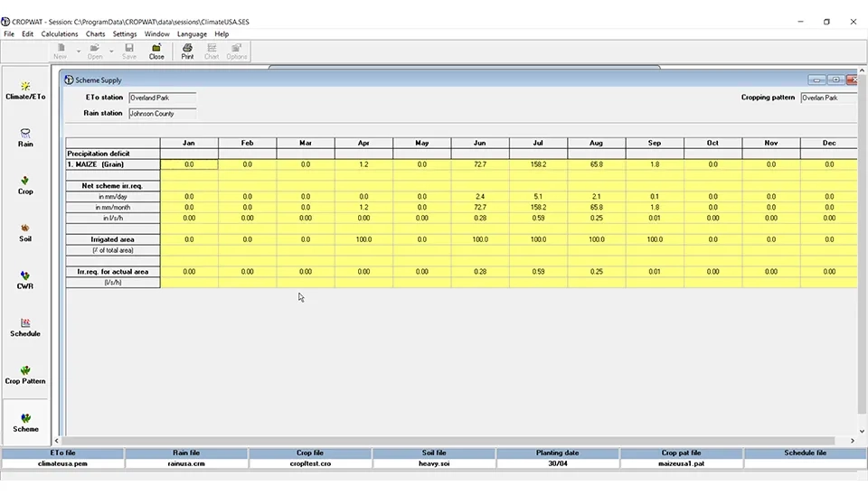The width and height of the screenshot is (868, 495).
Task: Open the Rain module in sidebar
Action: 25,137
